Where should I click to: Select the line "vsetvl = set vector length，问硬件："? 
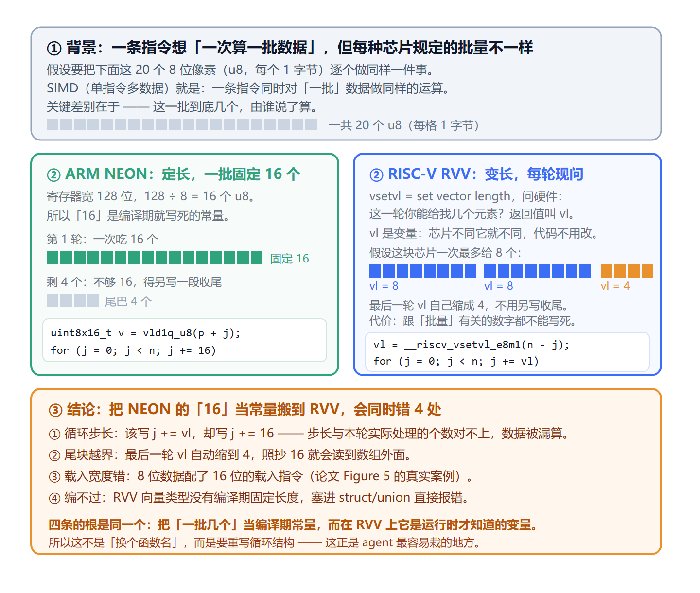point(466,196)
